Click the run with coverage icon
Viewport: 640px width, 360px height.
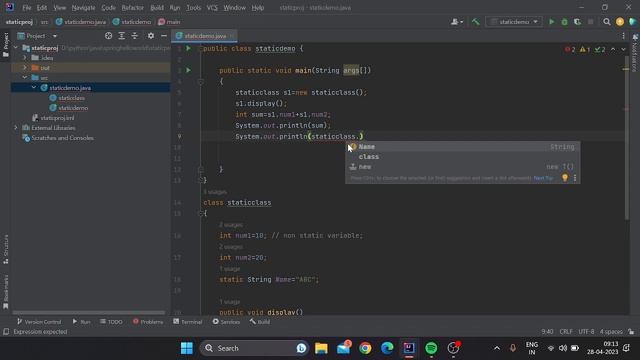tap(577, 22)
